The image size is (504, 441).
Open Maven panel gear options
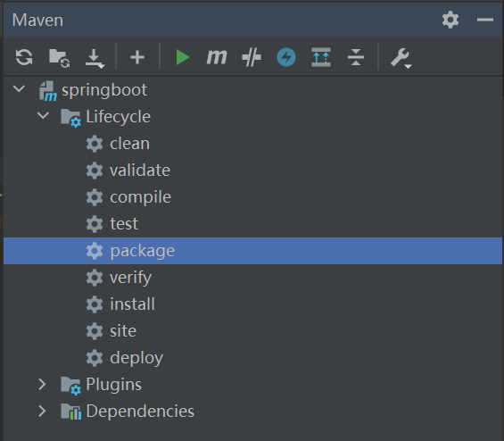pyautogui.click(x=450, y=20)
